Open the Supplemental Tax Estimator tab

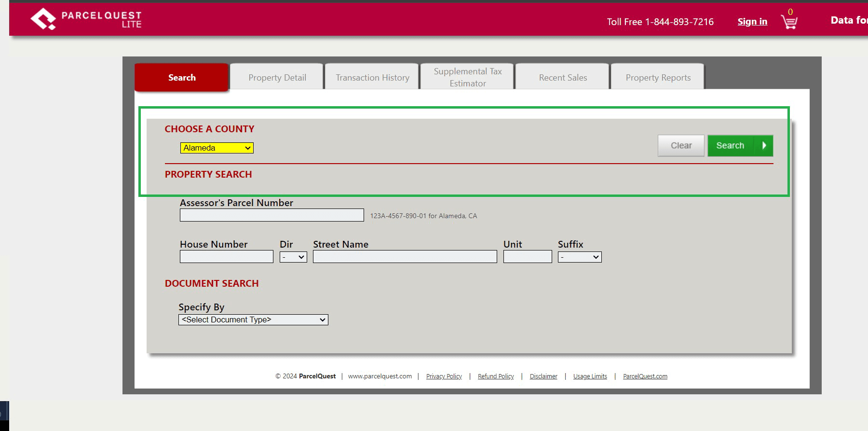coord(467,77)
